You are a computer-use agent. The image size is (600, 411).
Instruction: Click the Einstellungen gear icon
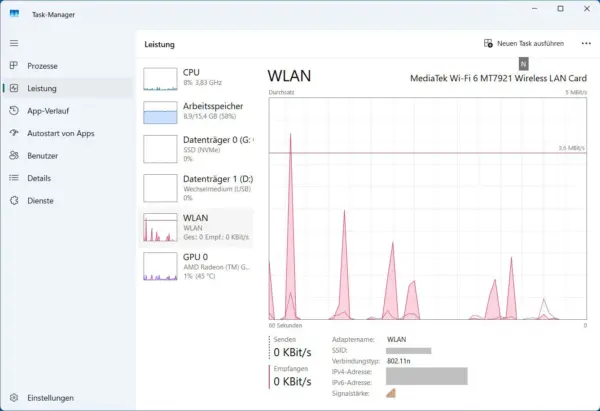point(14,398)
